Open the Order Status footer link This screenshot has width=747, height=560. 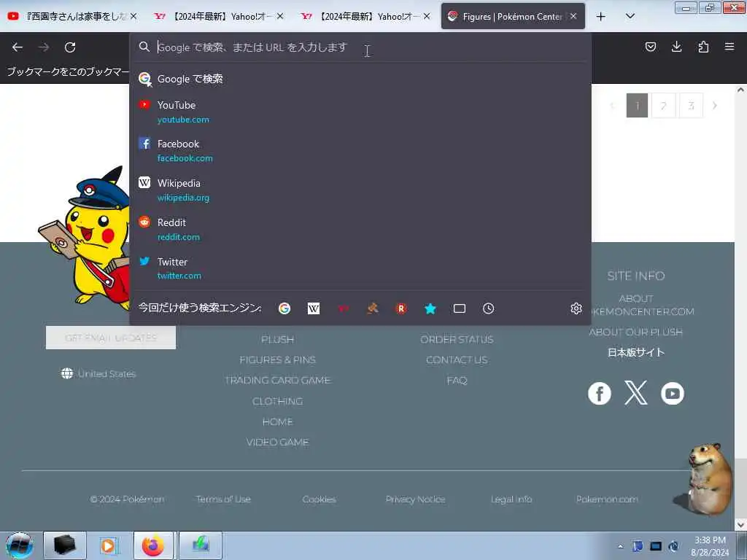pos(457,340)
